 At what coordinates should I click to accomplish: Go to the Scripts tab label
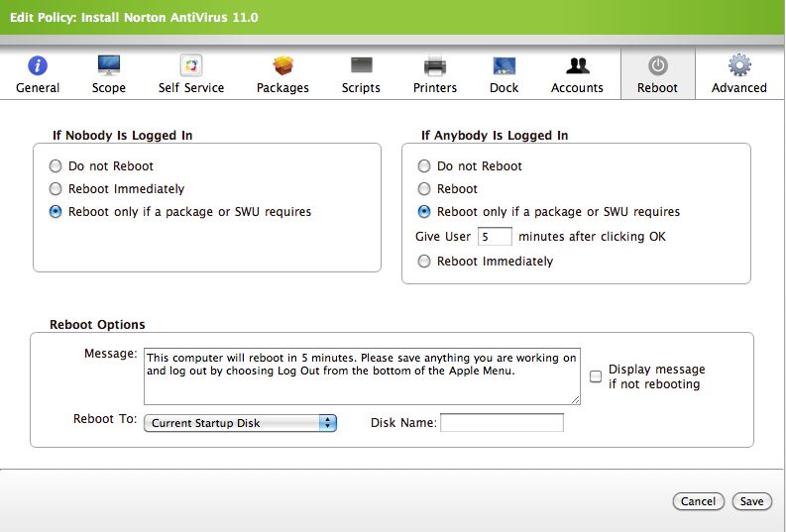(x=361, y=88)
